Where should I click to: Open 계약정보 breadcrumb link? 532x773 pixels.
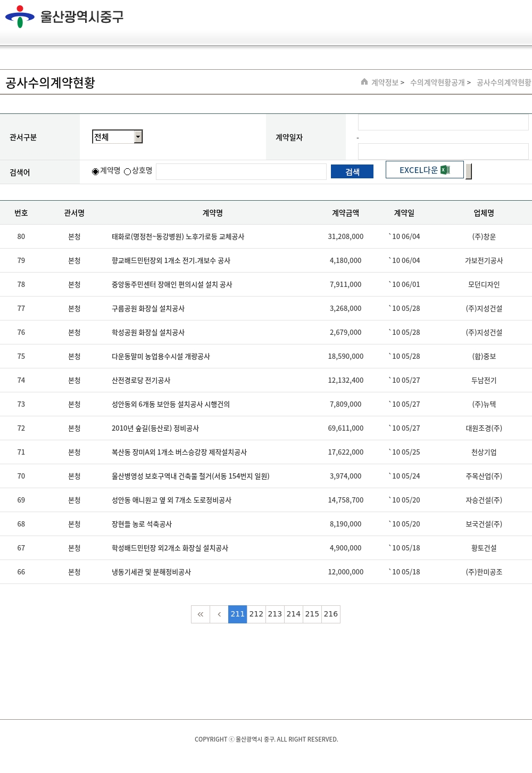(385, 83)
